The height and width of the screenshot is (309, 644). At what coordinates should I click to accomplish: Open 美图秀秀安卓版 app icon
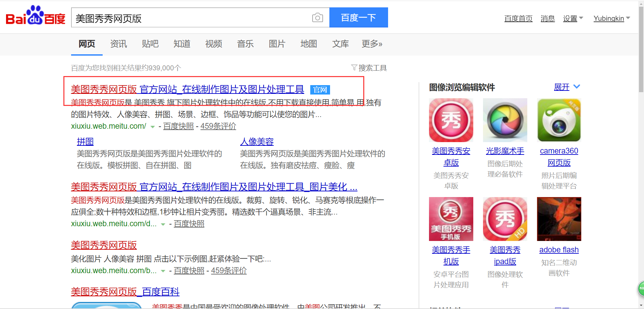451,120
